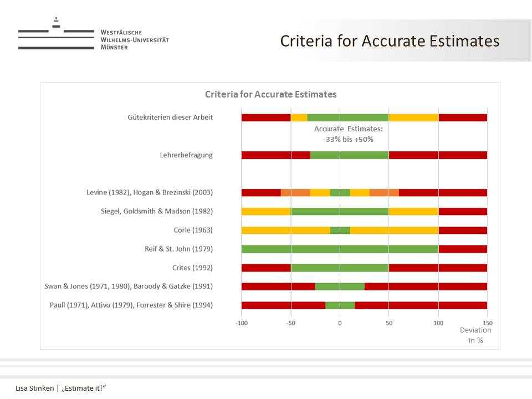Screen dimensions: 532x399
Task: Select the 'Corle (1963)' row label
Action: point(193,230)
